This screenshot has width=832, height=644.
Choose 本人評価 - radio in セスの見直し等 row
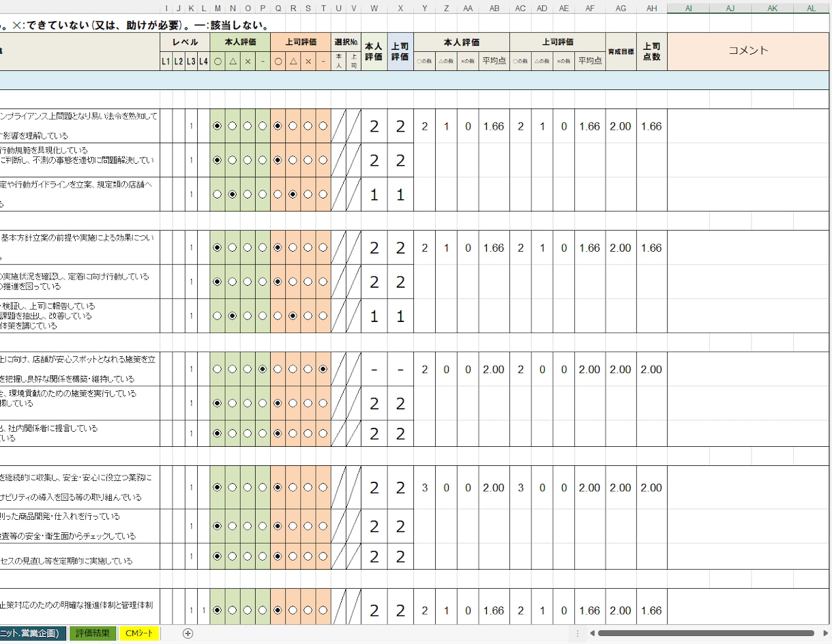[x=263, y=556]
